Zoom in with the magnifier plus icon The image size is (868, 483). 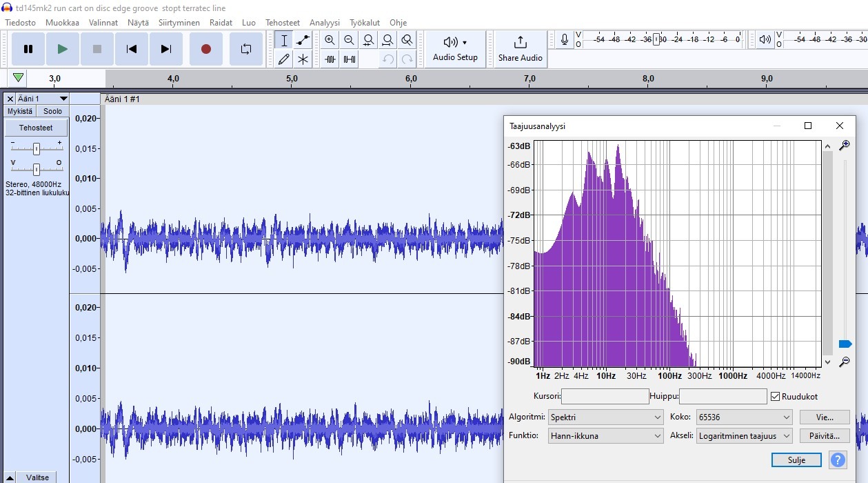click(x=330, y=40)
